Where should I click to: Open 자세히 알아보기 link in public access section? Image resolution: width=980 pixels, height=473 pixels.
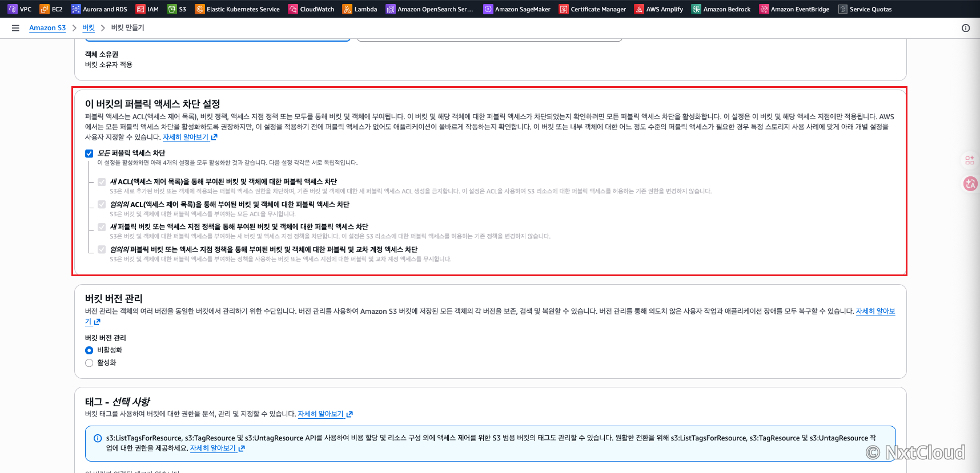190,137
